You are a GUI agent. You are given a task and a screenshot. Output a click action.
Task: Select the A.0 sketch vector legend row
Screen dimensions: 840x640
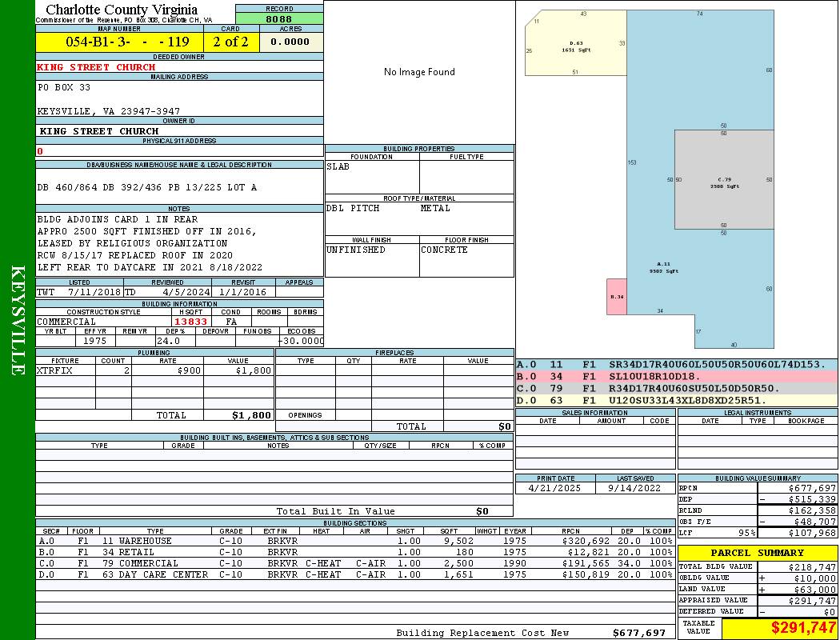677,365
